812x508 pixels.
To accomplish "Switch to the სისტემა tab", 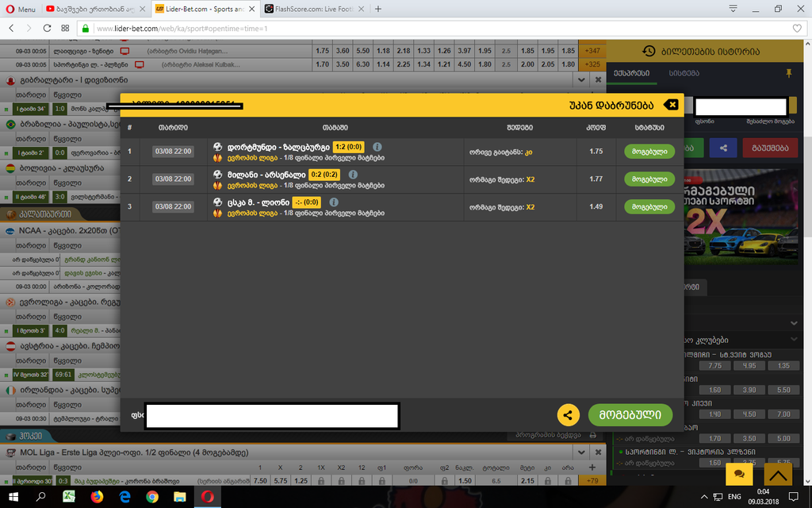I will point(684,73).
